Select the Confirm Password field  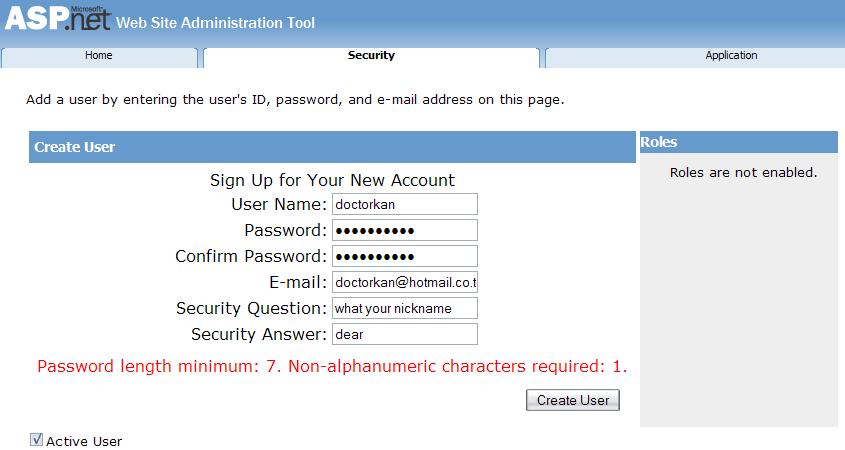point(405,256)
